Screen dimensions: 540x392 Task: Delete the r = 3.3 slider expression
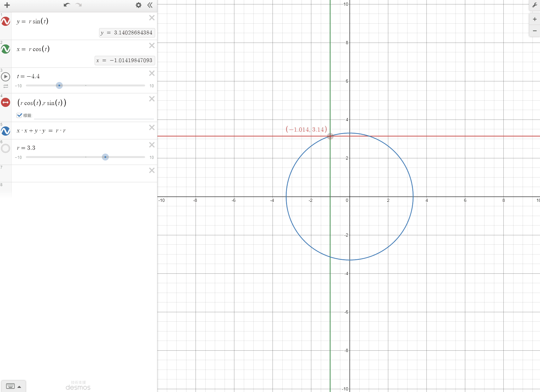[152, 145]
